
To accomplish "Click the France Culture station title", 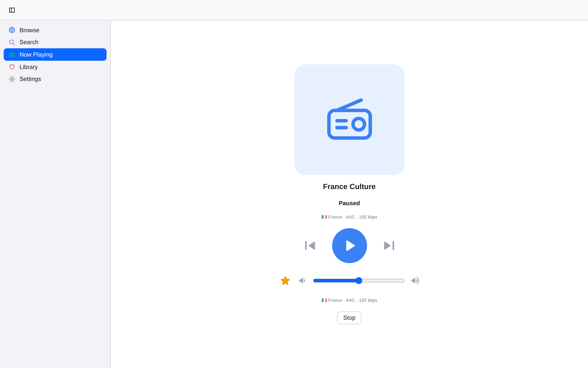I will tap(349, 187).
